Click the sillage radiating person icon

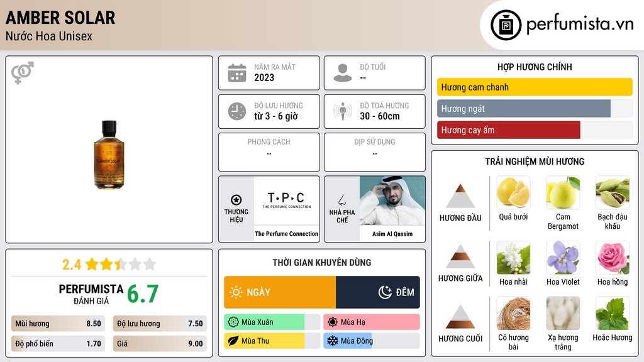[x=343, y=111]
